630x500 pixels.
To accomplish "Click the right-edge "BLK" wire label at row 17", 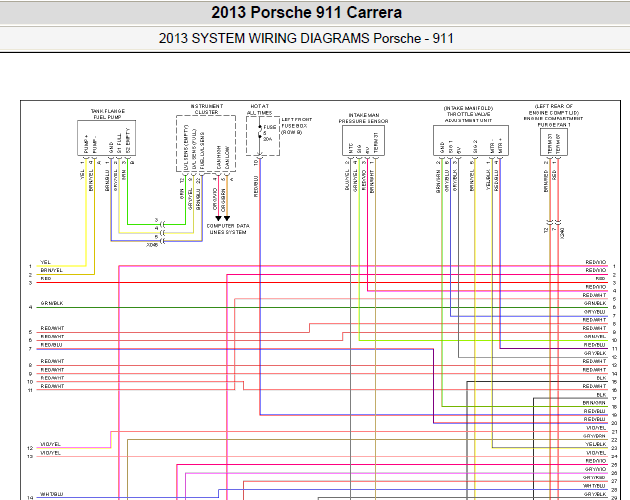I will click(601, 395).
